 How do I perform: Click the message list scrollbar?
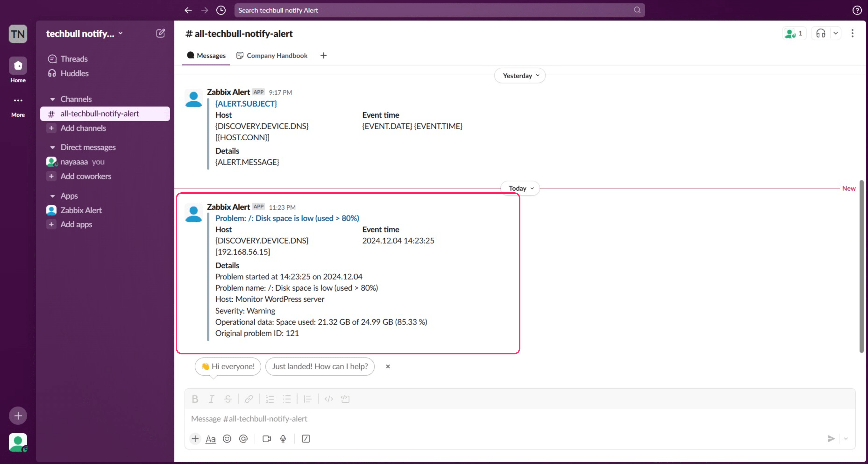pyautogui.click(x=861, y=266)
